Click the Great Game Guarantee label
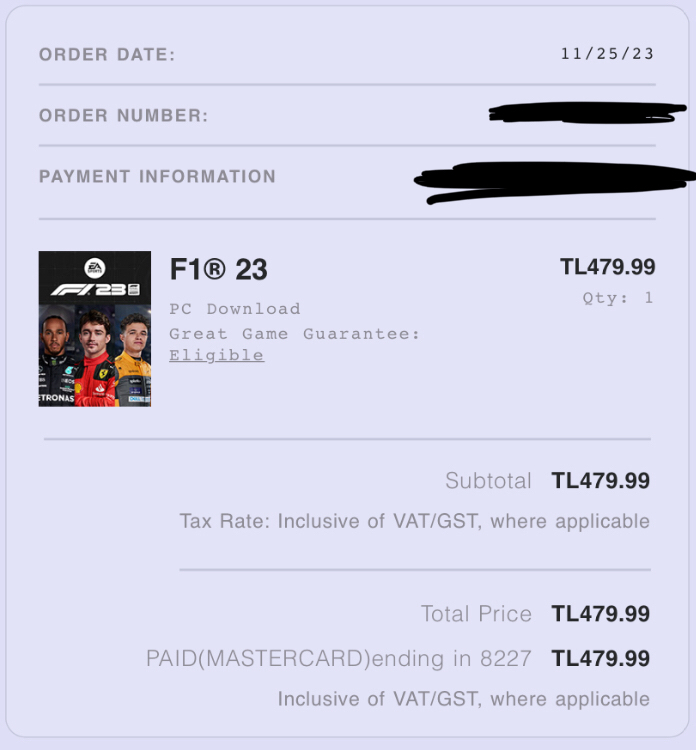This screenshot has width=696, height=750. coord(294,334)
